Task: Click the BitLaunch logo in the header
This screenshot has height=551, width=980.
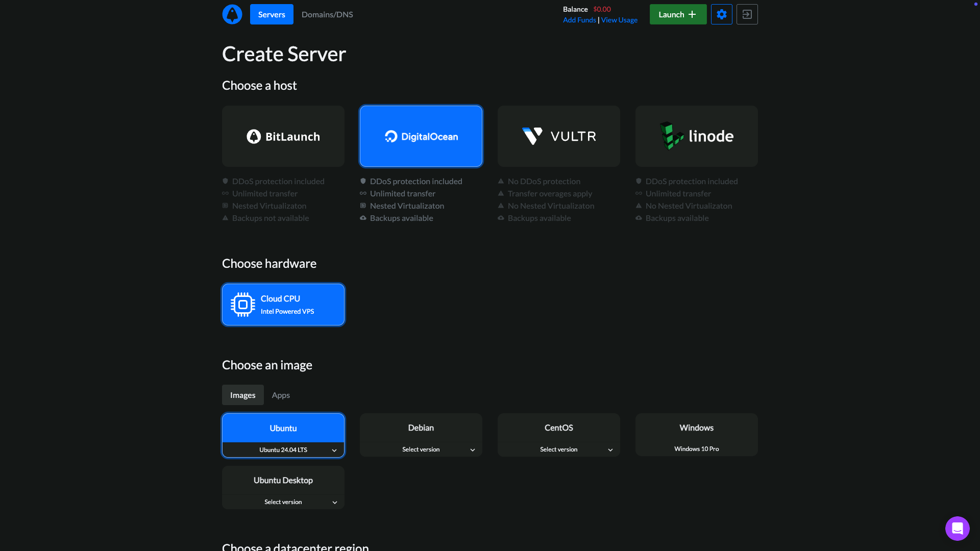Action: click(x=232, y=14)
